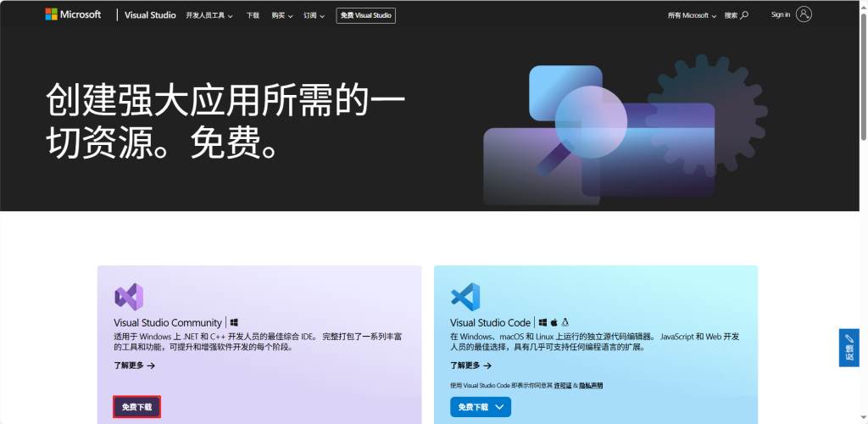Click the Visual Studio Community title text
This screenshot has width=868, height=424.
coord(168,323)
